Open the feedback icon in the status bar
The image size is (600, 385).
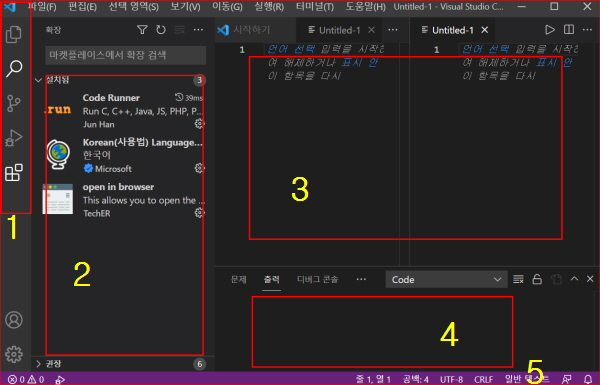(567, 379)
